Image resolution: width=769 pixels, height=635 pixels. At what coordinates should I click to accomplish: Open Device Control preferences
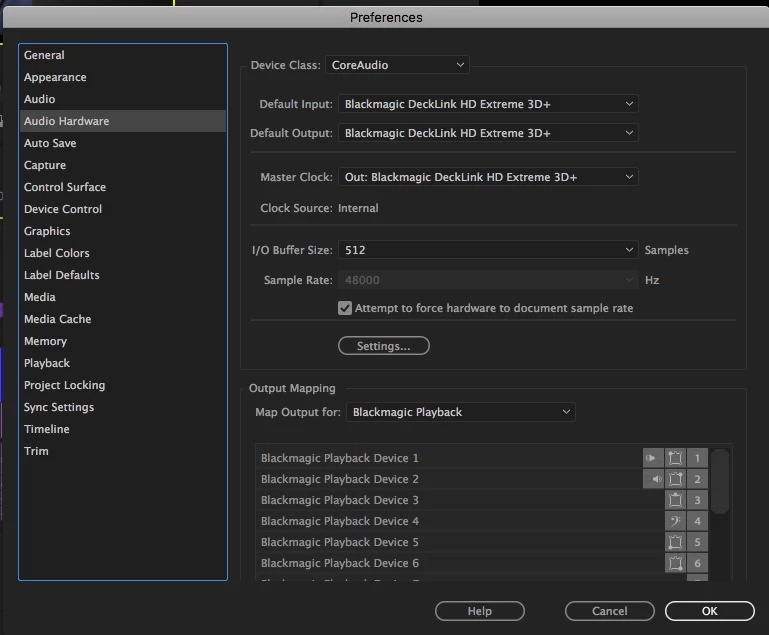tap(123, 209)
